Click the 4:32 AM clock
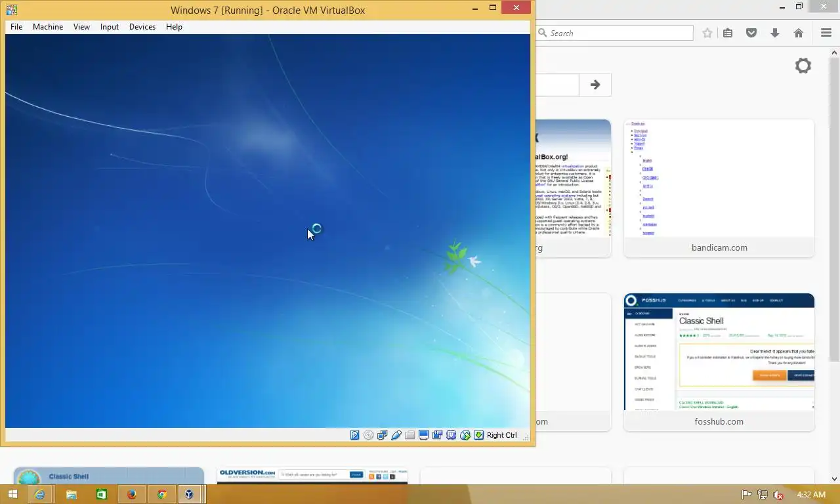Viewport: 840px width, 504px height. click(810, 494)
